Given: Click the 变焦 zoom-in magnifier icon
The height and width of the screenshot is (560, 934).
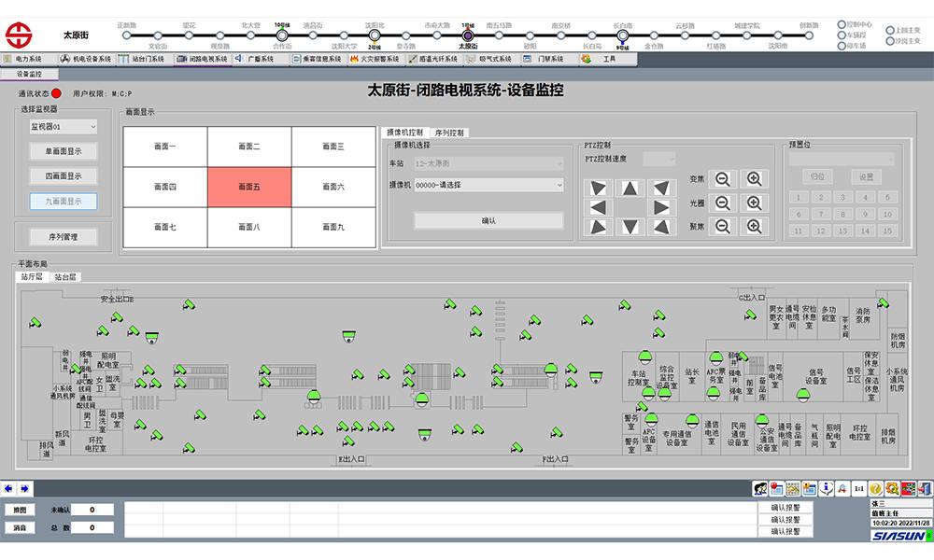Looking at the screenshot, I should 755,179.
